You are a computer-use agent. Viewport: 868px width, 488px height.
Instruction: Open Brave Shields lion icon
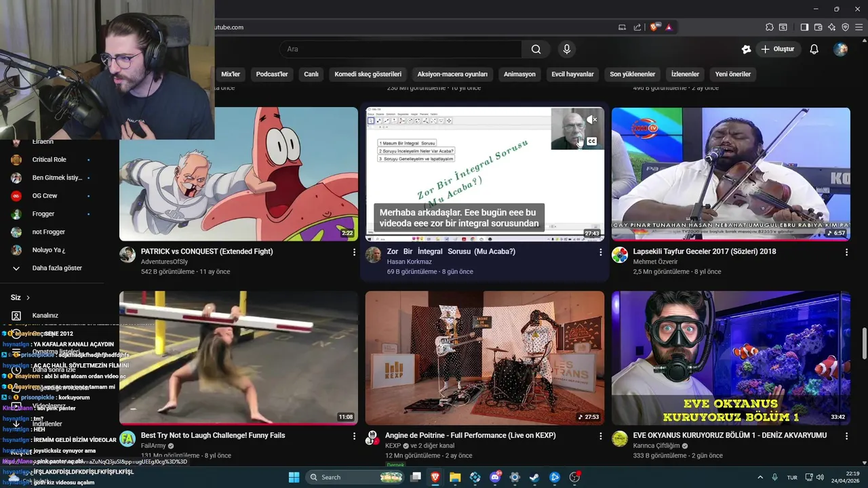pos(654,27)
